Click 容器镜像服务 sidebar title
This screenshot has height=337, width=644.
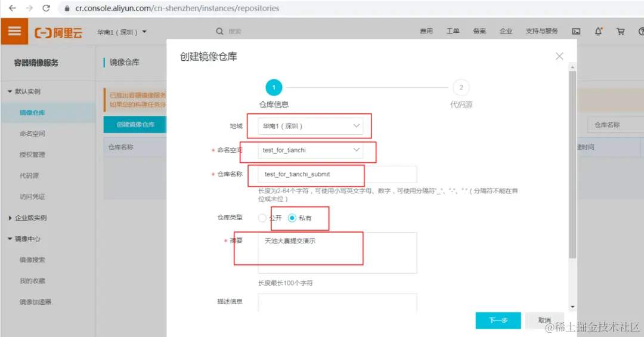pyautogui.click(x=36, y=63)
